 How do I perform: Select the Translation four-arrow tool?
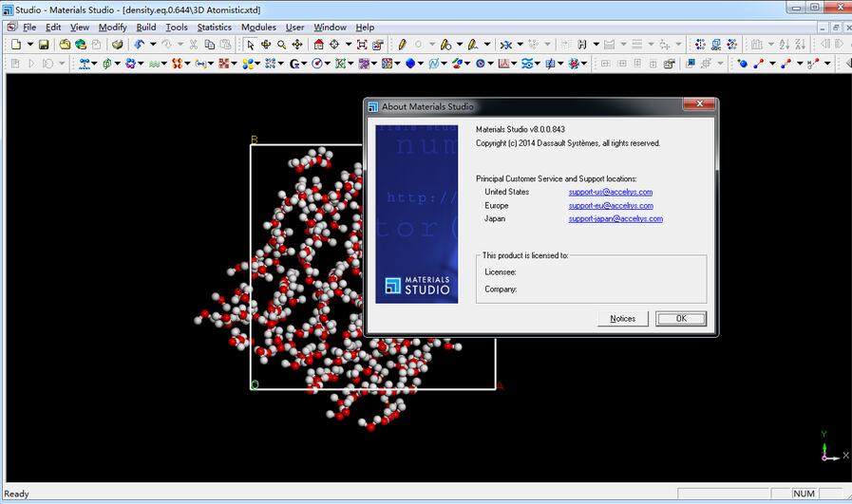pyautogui.click(x=297, y=45)
